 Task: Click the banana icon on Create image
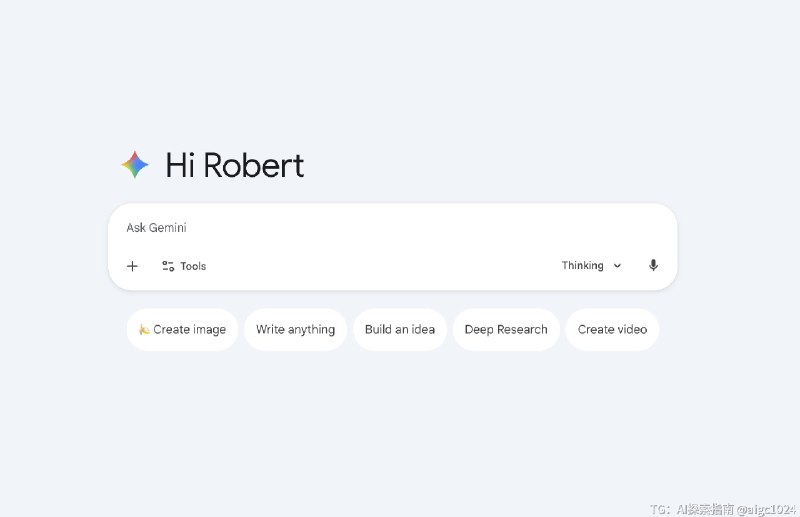144,329
